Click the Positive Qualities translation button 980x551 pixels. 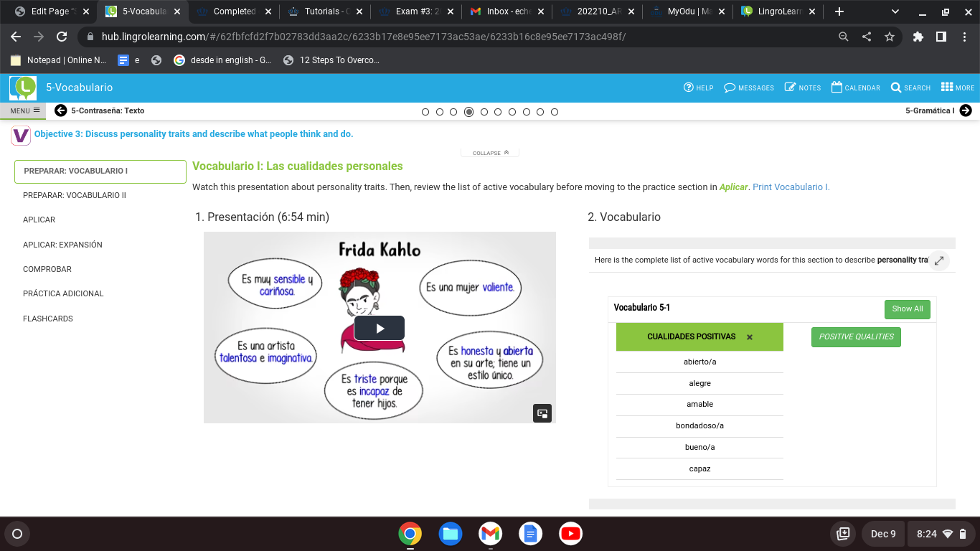point(856,337)
